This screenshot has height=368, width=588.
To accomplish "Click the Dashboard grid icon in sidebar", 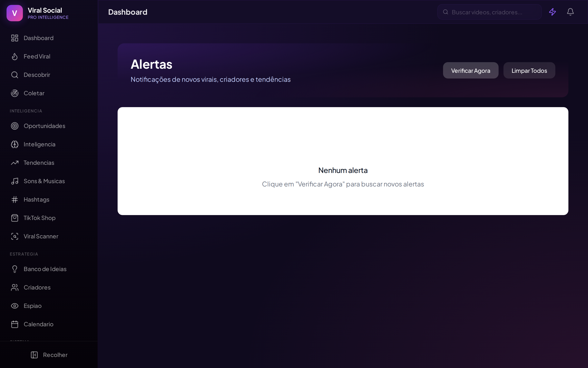I will (x=14, y=38).
